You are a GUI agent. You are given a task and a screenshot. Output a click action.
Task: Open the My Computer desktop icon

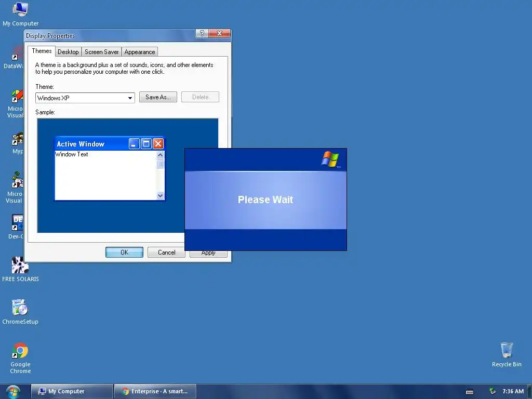coord(20,14)
